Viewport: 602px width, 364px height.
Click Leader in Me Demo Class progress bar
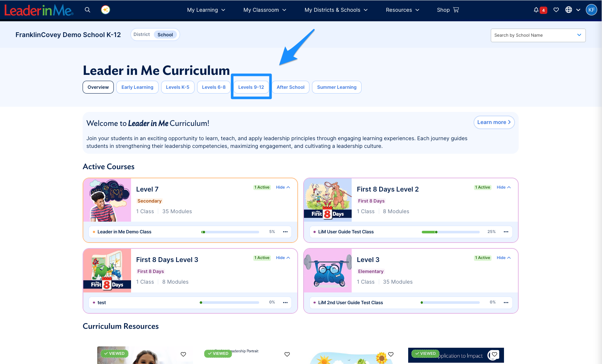click(x=230, y=232)
